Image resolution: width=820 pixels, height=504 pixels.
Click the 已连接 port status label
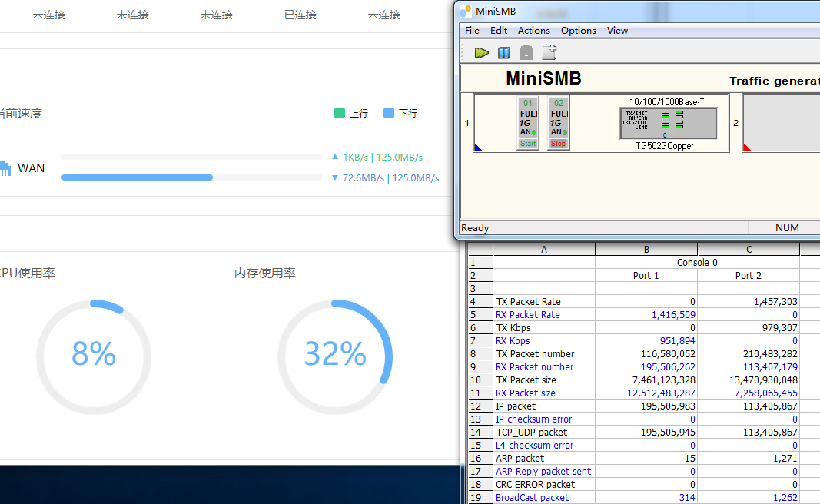point(300,15)
